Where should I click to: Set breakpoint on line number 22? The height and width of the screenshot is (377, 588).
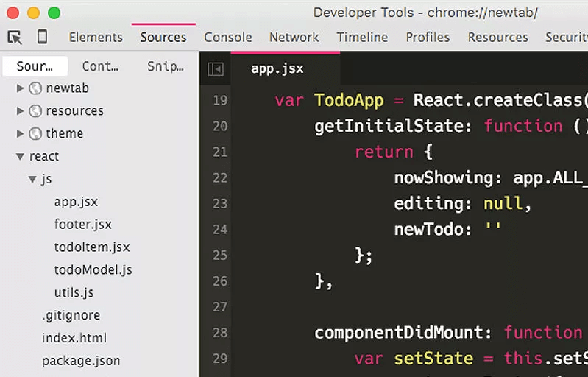[x=220, y=178]
